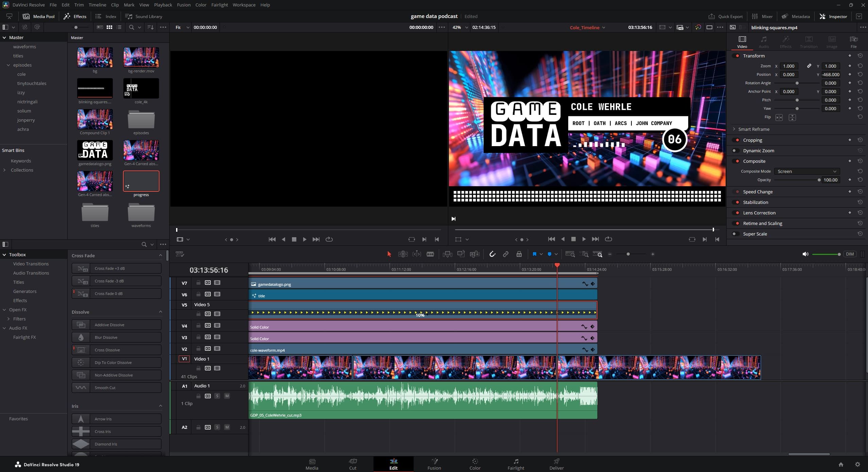The height and width of the screenshot is (472, 868).
Task: Click the Position Y value field
Action: click(x=830, y=74)
